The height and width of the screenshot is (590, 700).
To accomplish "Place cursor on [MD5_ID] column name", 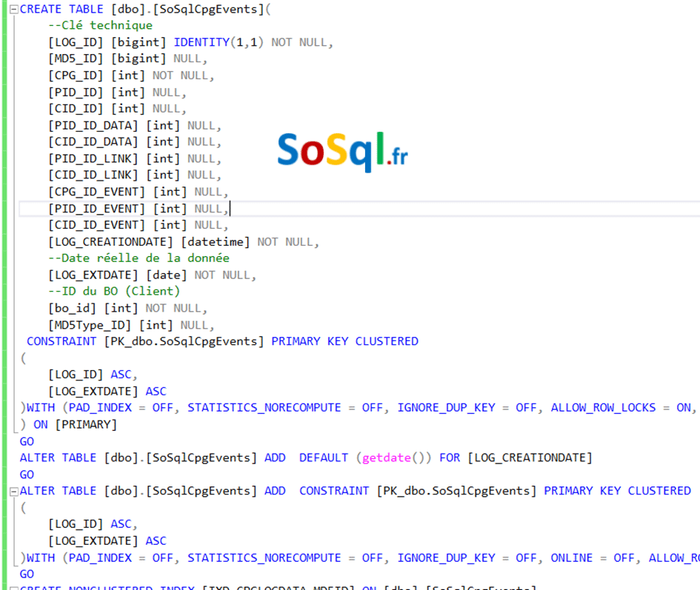I will coord(76,58).
